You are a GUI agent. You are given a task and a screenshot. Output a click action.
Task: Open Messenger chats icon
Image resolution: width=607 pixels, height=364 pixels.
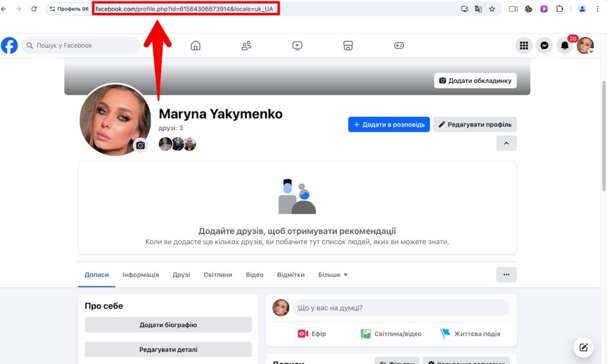point(544,45)
